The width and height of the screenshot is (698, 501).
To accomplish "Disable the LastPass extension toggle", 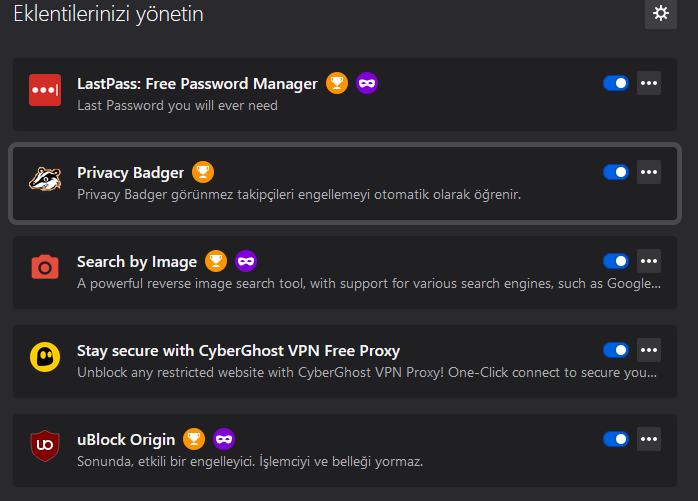I will click(x=616, y=83).
